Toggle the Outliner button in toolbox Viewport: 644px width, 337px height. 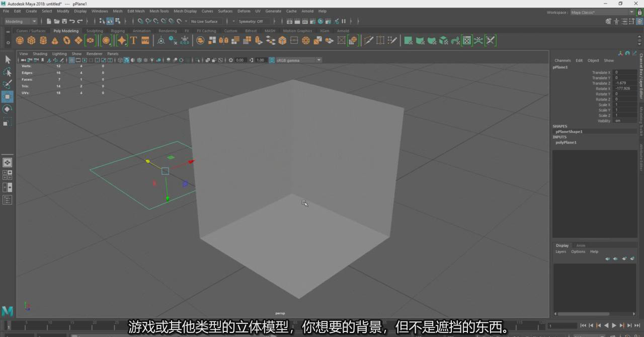point(8,200)
